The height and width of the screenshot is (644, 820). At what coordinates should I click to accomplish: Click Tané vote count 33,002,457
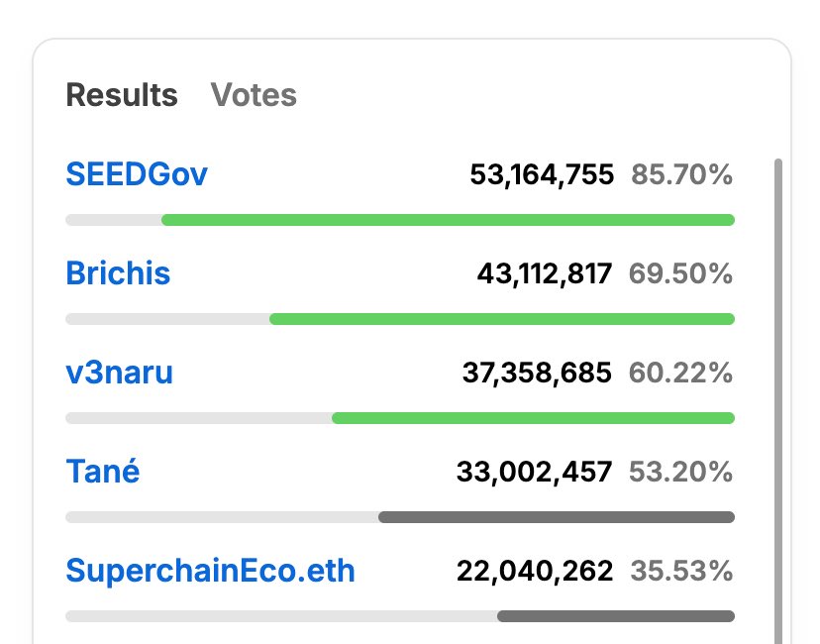pos(535,472)
